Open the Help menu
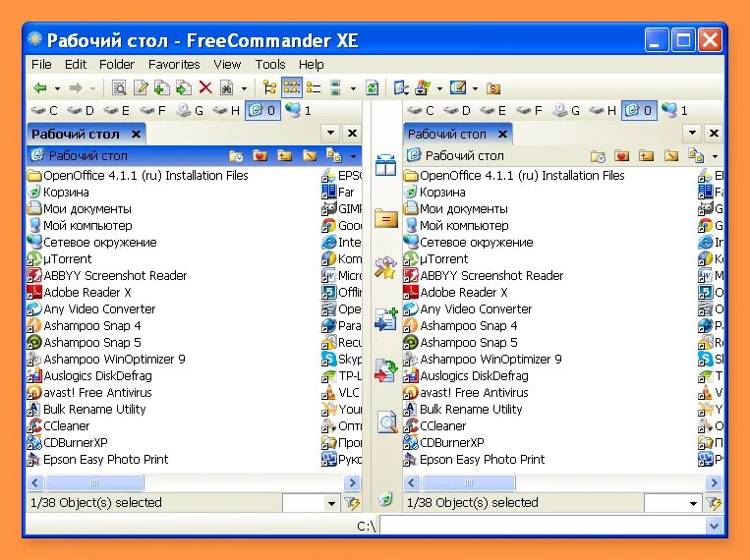 click(x=312, y=64)
